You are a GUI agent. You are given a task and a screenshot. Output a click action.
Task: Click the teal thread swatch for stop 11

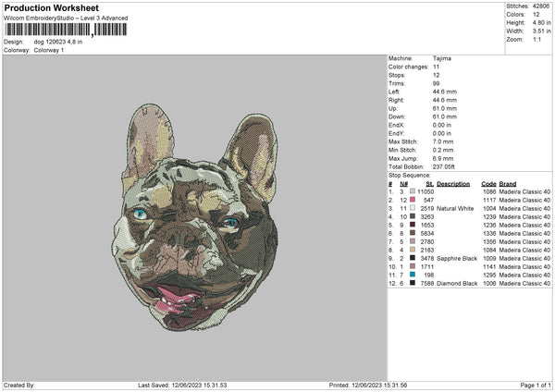413,275
